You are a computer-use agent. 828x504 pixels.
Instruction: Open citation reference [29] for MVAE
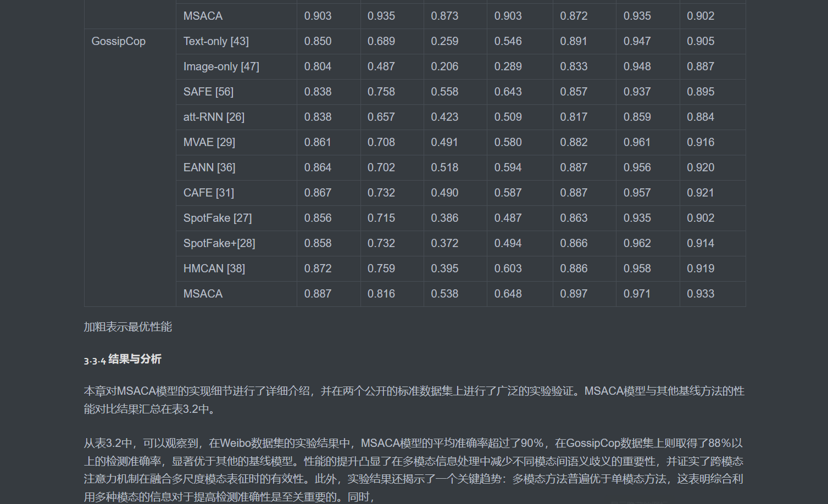(x=226, y=142)
